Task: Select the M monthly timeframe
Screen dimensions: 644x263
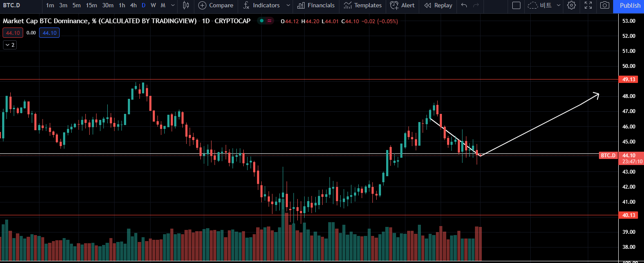Action: [x=163, y=6]
